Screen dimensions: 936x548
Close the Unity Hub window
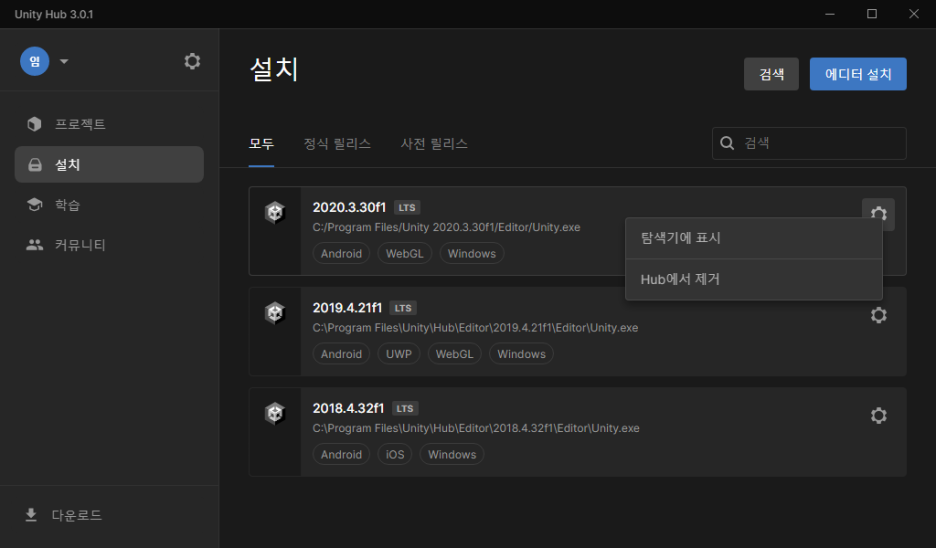(914, 14)
